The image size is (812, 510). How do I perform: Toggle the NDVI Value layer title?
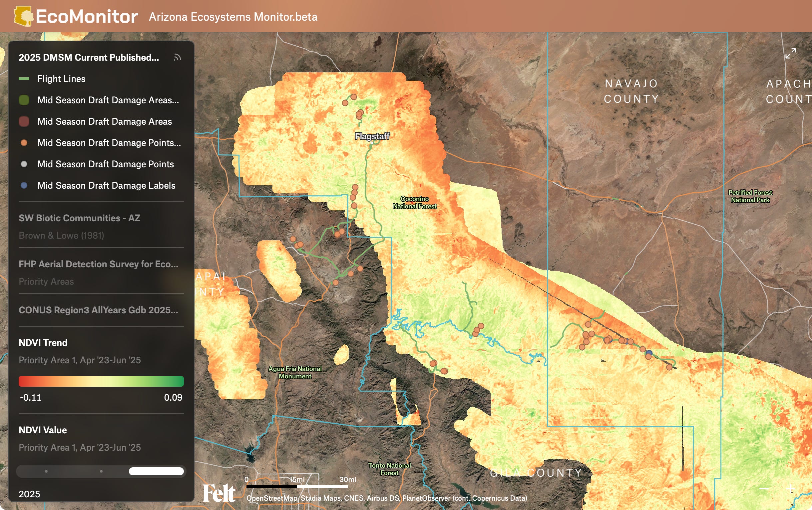click(x=43, y=430)
